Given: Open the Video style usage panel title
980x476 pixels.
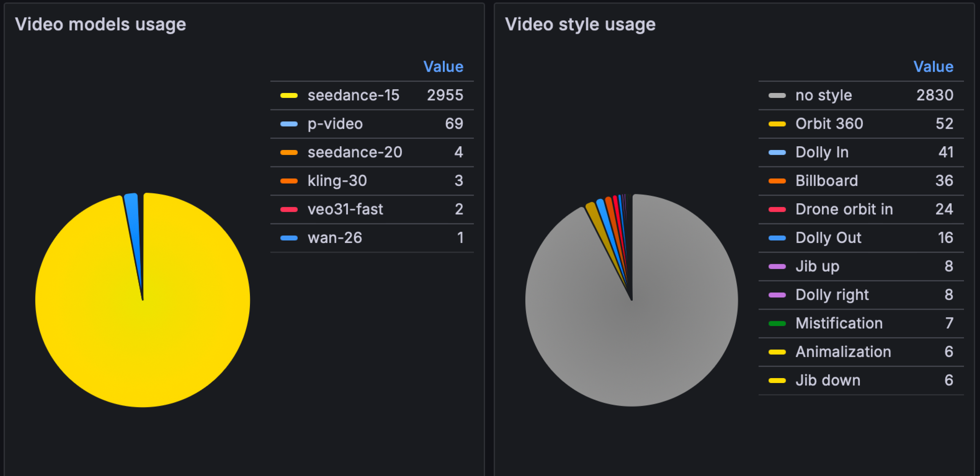Looking at the screenshot, I should coord(580,24).
